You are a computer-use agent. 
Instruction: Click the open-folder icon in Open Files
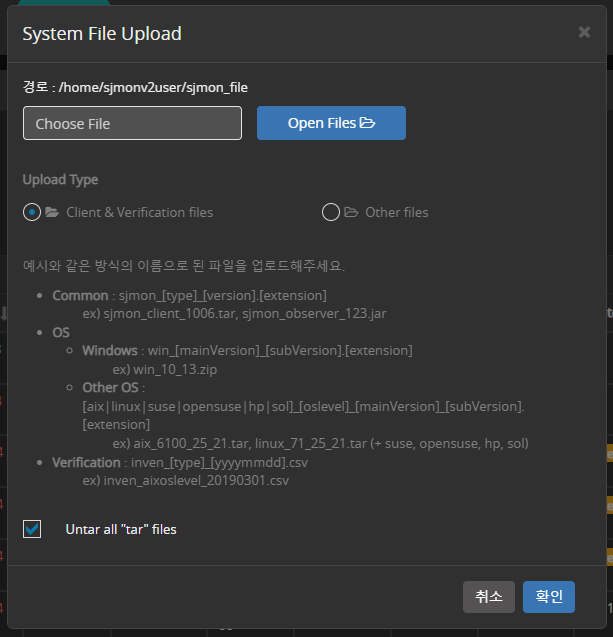coord(367,123)
